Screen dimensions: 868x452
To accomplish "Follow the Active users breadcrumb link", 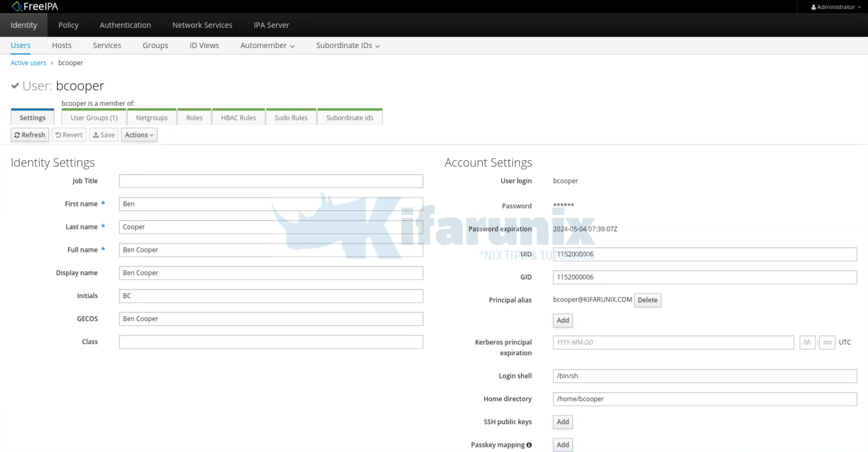I will tap(28, 63).
